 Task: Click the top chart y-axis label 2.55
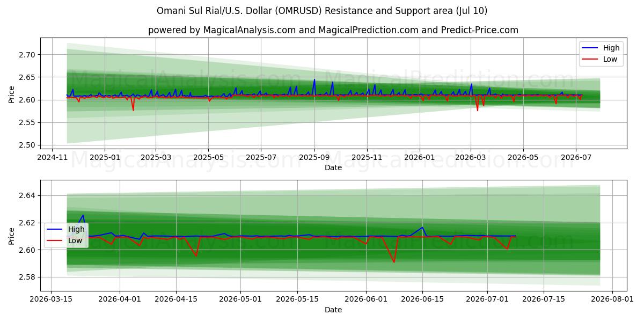pyautogui.click(x=27, y=122)
